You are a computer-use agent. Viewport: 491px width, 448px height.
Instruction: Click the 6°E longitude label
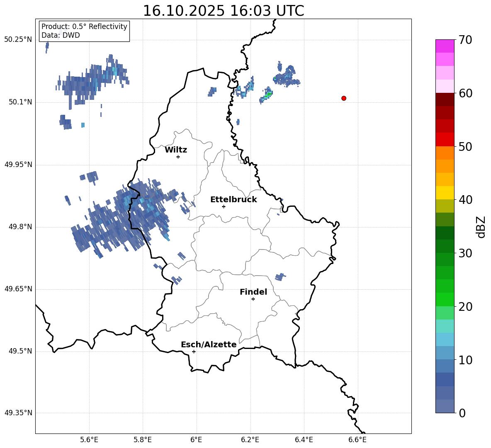click(196, 440)
